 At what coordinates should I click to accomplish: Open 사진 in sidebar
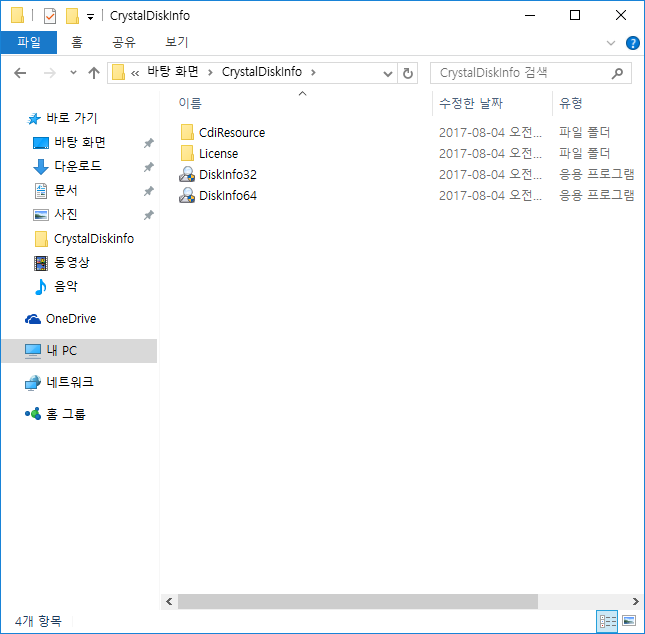click(66, 214)
